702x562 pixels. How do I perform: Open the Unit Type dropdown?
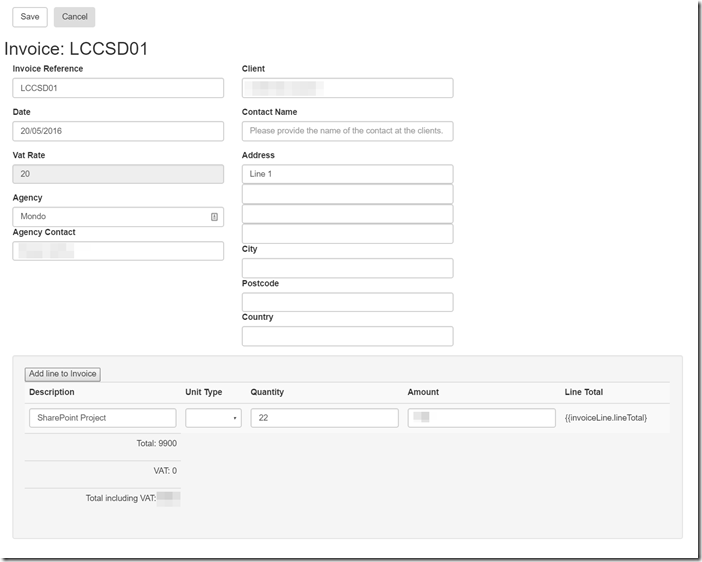click(x=213, y=418)
